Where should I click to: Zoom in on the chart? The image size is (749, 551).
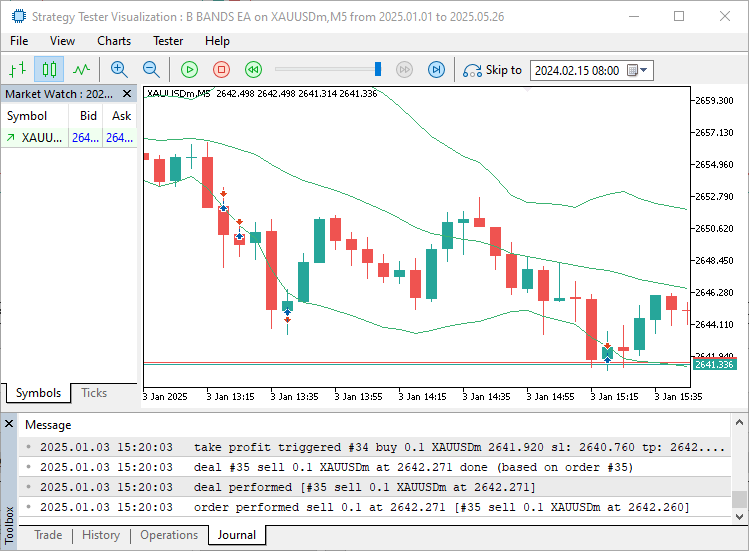[x=119, y=69]
